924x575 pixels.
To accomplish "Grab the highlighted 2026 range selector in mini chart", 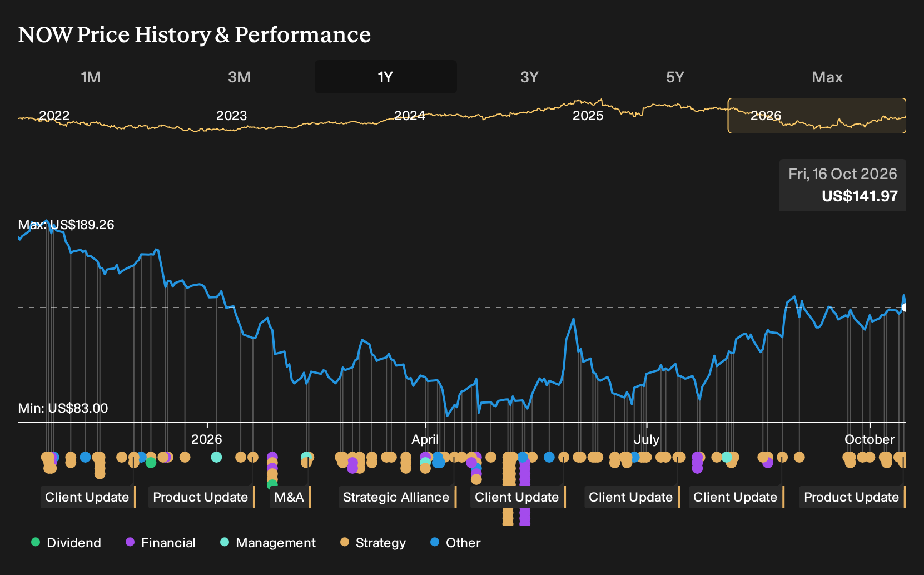I will 817,116.
